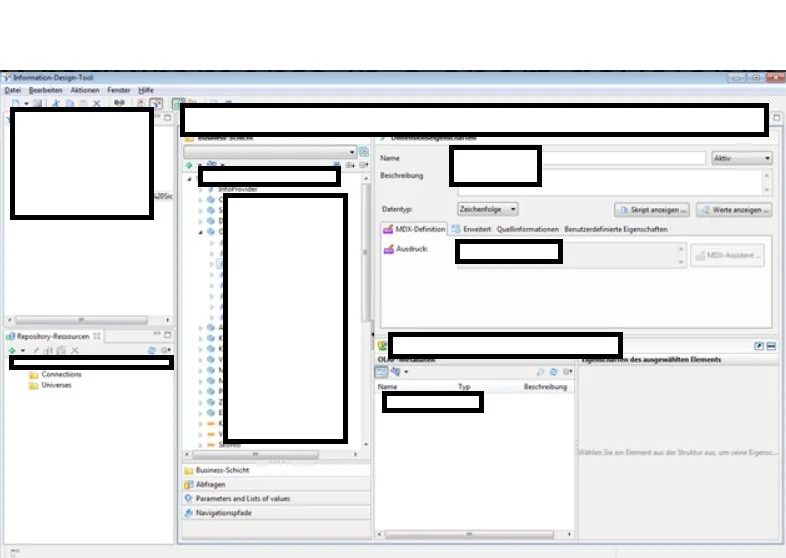Click the Cut scissors toolbar icon
This screenshot has height=558, width=786.
pyautogui.click(x=56, y=103)
